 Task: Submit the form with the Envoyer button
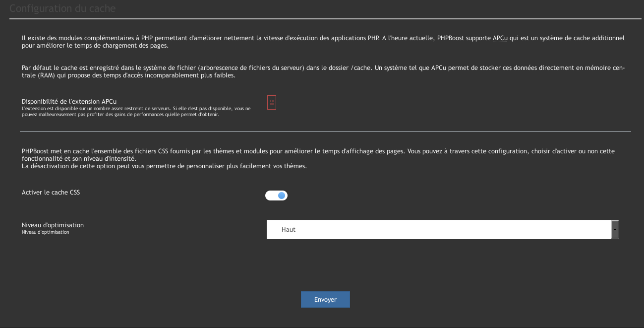325,299
